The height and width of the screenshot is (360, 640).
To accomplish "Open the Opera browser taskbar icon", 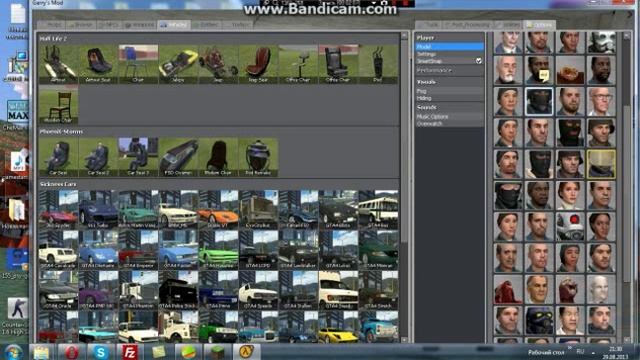I will click(x=71, y=352).
